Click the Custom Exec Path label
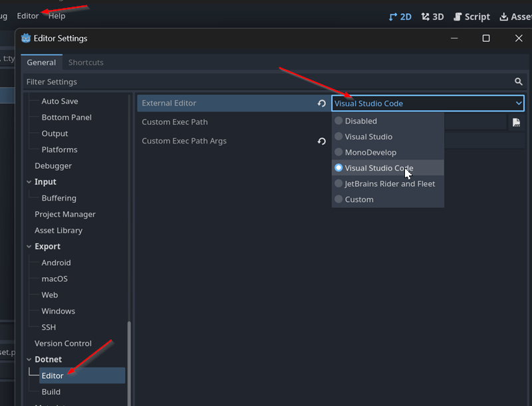 point(175,122)
